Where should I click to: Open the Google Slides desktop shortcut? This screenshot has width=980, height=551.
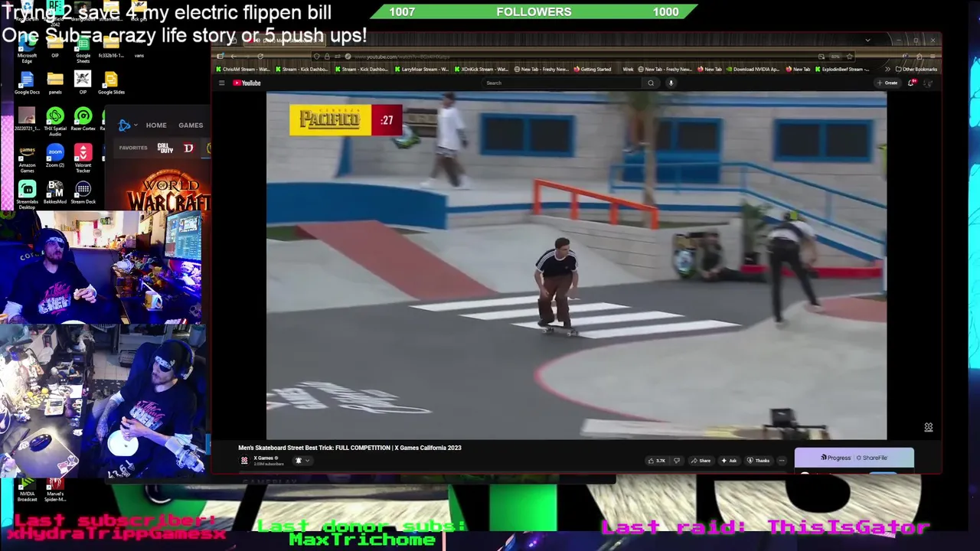(x=111, y=83)
